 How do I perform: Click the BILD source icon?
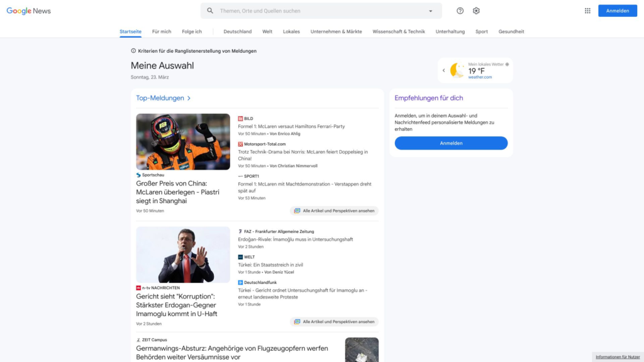240,119
